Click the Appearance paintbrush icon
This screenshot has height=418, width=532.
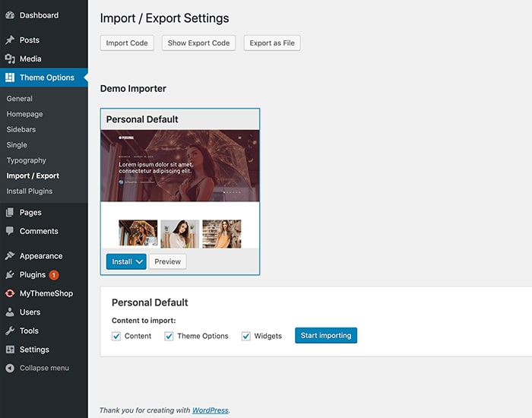10,256
